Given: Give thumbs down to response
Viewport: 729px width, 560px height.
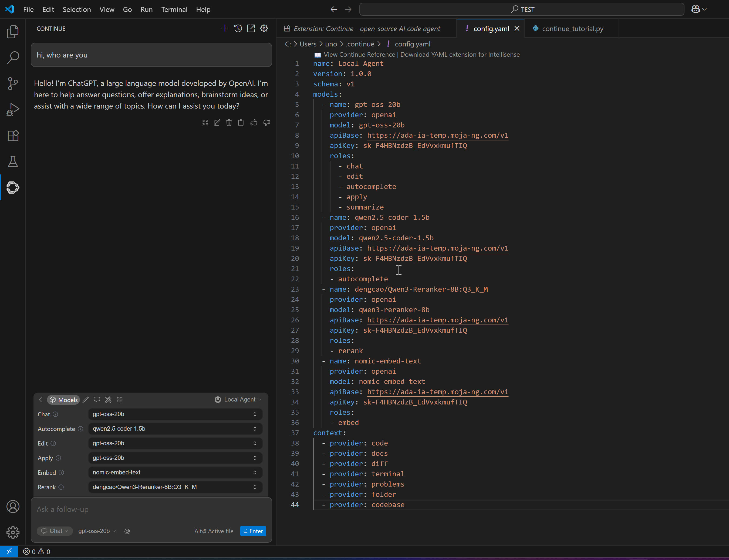Looking at the screenshot, I should click(267, 123).
